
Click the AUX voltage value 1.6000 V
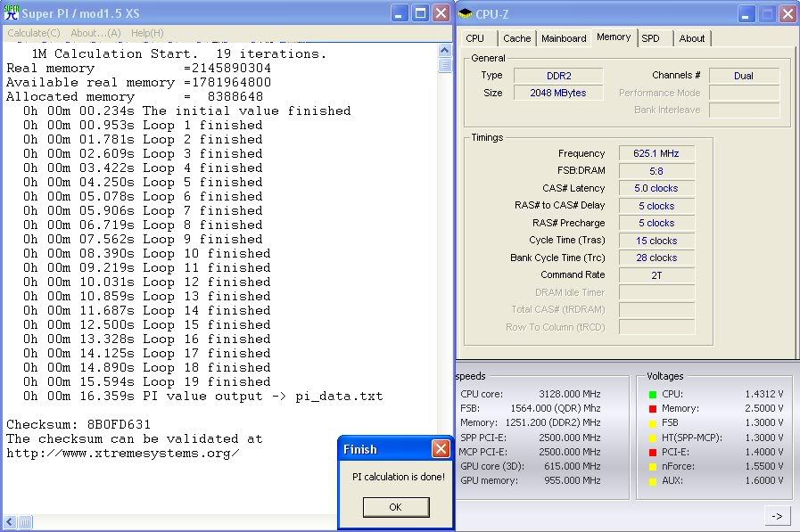[x=764, y=480]
